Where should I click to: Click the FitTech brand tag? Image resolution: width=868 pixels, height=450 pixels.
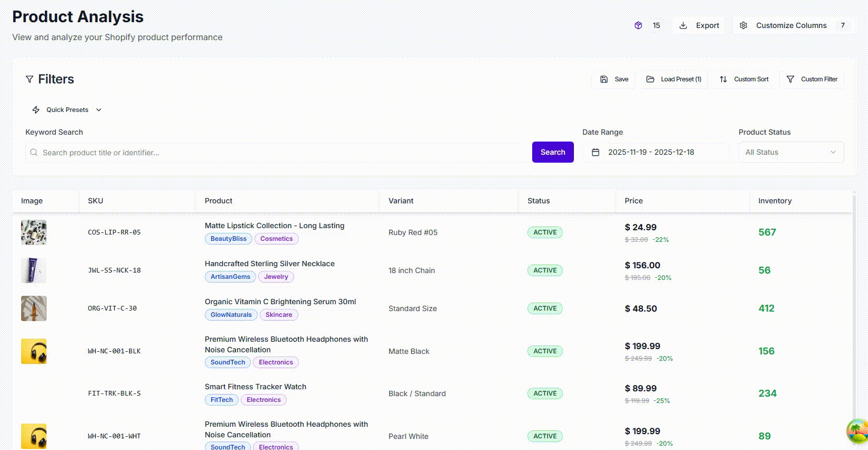pyautogui.click(x=222, y=400)
